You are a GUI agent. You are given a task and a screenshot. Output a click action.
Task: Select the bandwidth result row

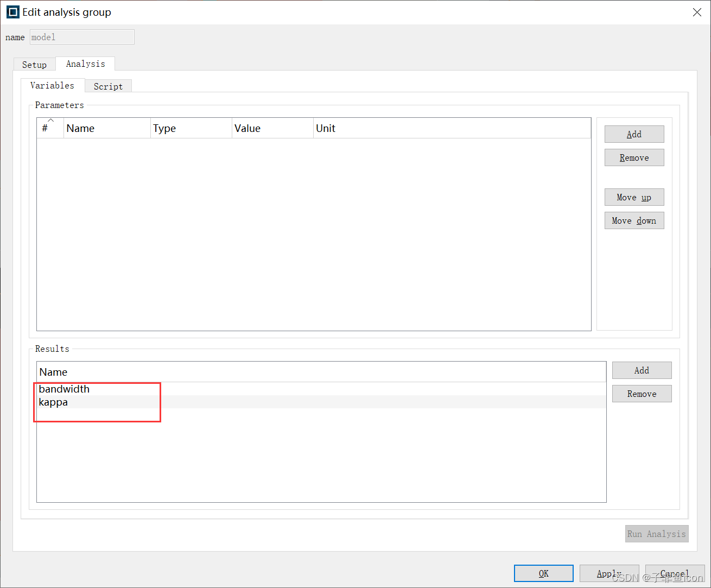[321, 389]
